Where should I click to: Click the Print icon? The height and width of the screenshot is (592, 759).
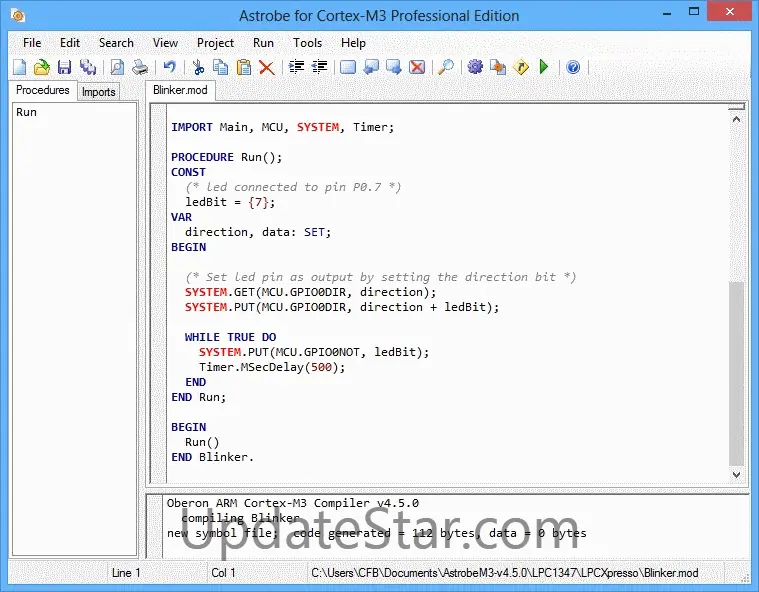tap(140, 67)
